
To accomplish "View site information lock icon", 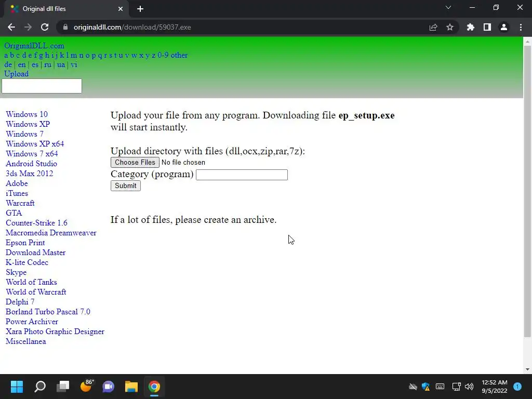I will click(x=65, y=27).
